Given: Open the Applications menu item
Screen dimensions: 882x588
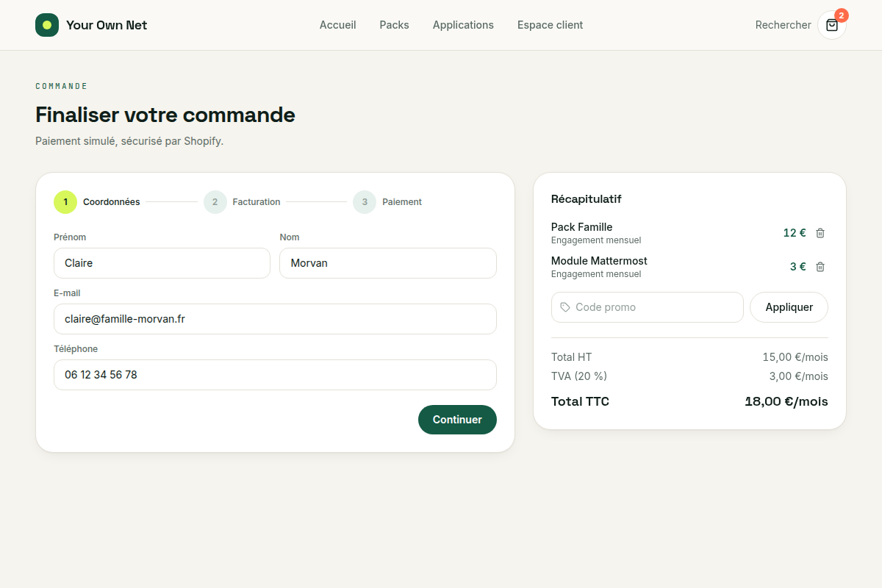Looking at the screenshot, I should 463,25.
